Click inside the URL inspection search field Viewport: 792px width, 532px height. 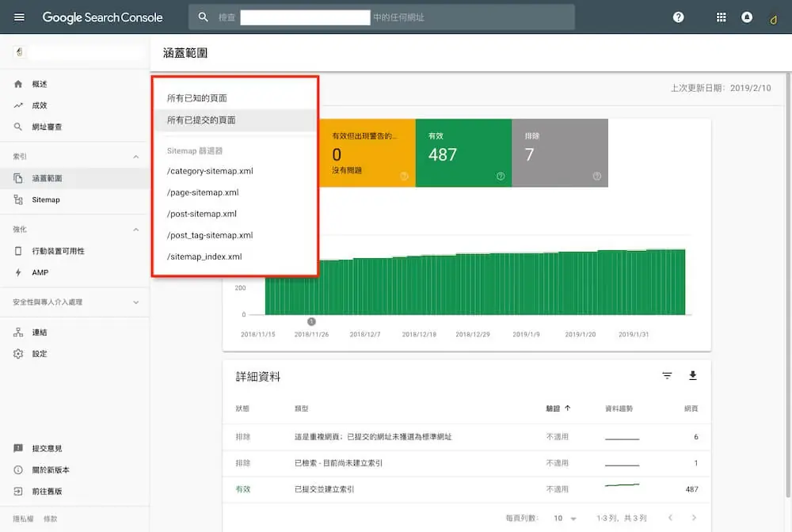pyautogui.click(x=382, y=17)
